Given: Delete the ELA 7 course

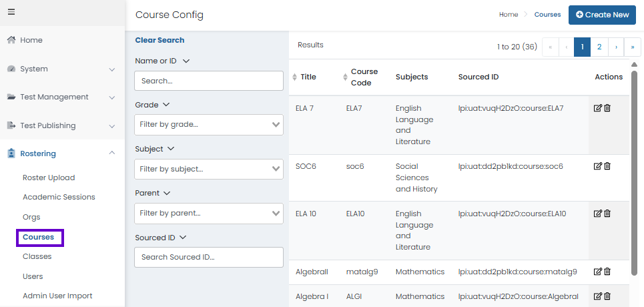Looking at the screenshot, I should click(607, 108).
